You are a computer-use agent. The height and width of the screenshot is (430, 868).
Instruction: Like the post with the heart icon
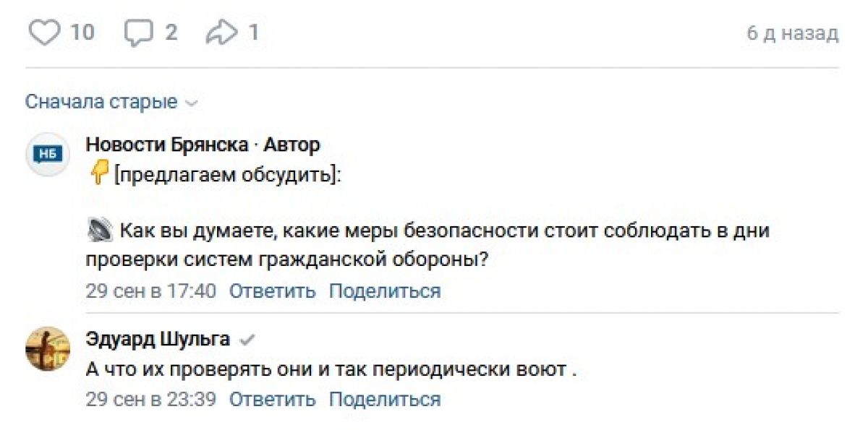tap(44, 33)
